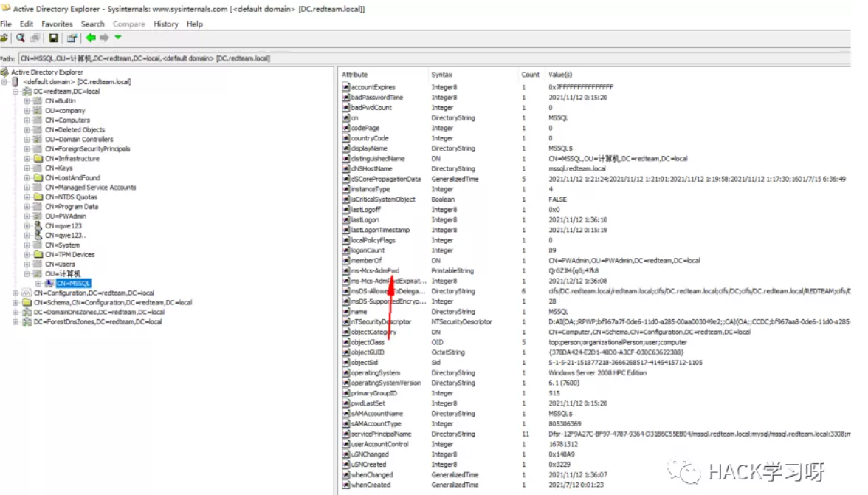The height and width of the screenshot is (495, 868).
Task: Expand the CN=Computers node
Action: point(27,120)
